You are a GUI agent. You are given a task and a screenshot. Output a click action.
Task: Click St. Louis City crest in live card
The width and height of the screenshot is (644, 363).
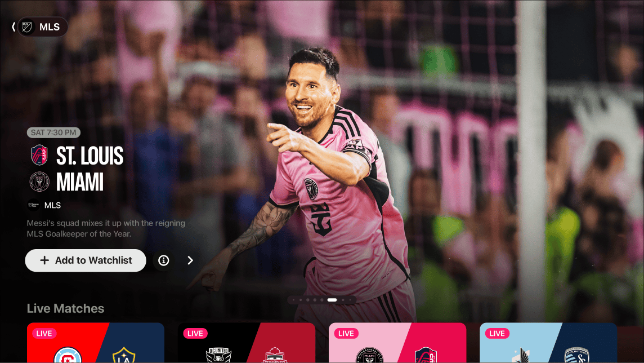pyautogui.click(x=426, y=355)
